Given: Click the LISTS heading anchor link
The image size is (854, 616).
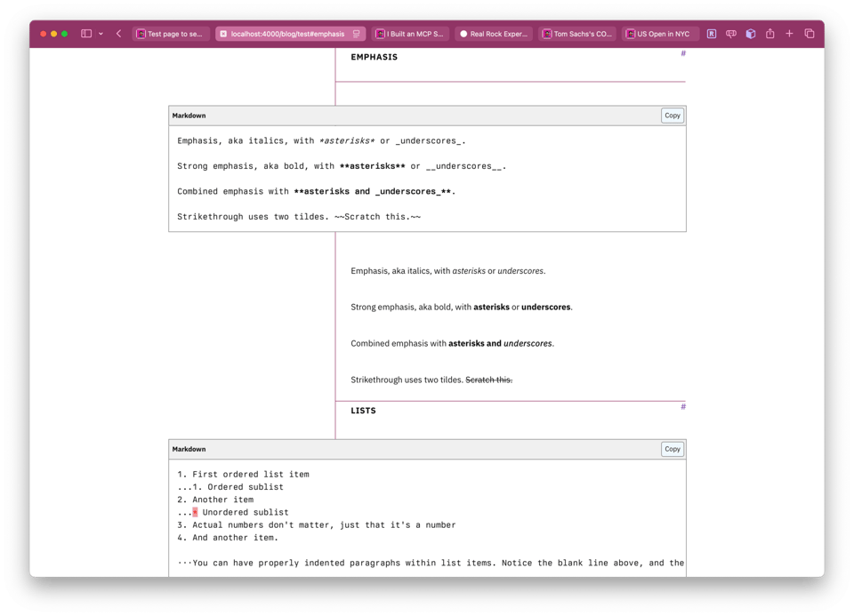Looking at the screenshot, I should click(683, 406).
